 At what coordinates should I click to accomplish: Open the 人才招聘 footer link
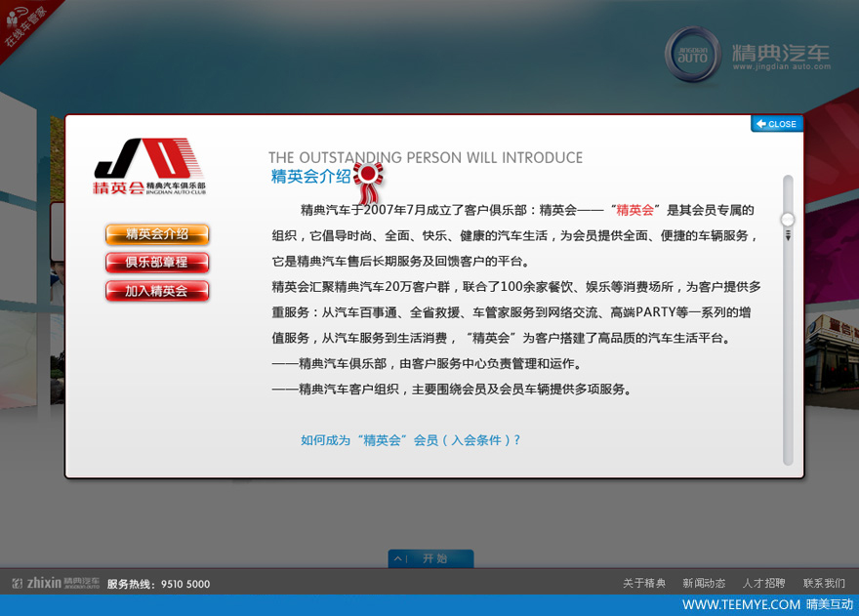763,583
